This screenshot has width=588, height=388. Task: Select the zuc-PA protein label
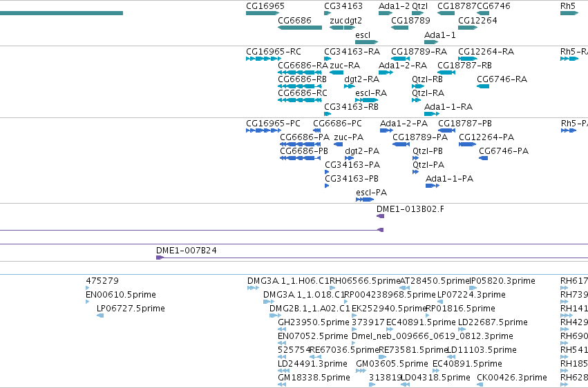coord(348,137)
